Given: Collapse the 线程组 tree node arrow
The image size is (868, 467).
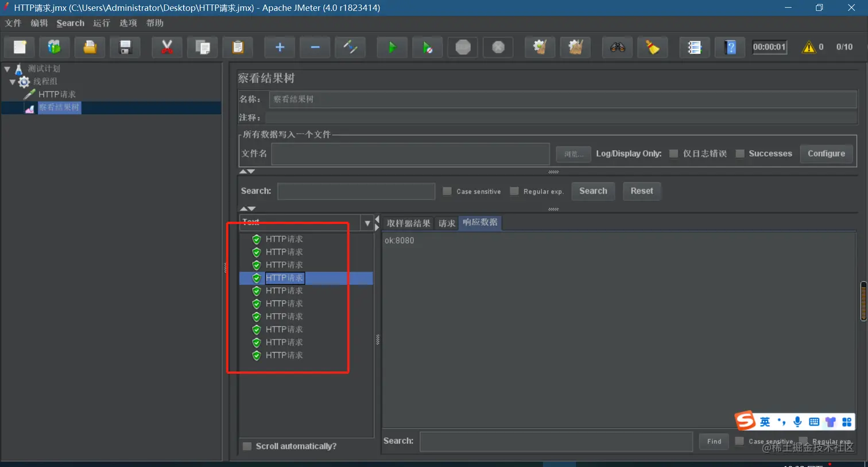Looking at the screenshot, I should (x=13, y=82).
